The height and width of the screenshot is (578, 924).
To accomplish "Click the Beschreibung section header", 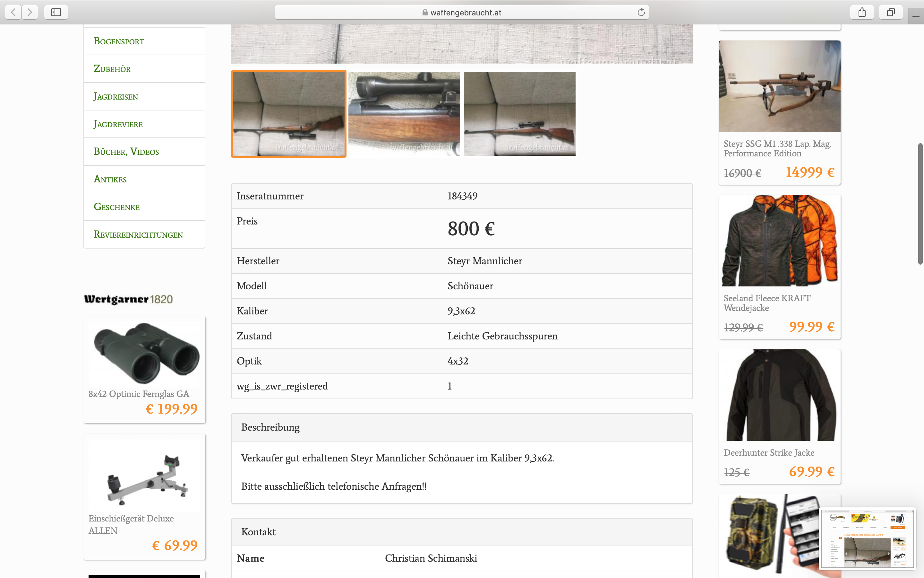I will (462, 427).
